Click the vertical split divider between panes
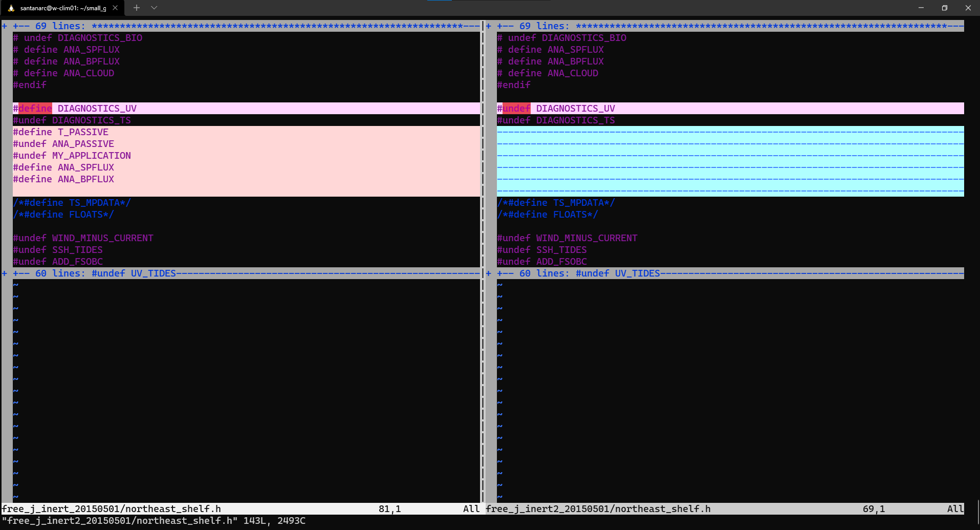The height and width of the screenshot is (530, 980). pos(483,256)
